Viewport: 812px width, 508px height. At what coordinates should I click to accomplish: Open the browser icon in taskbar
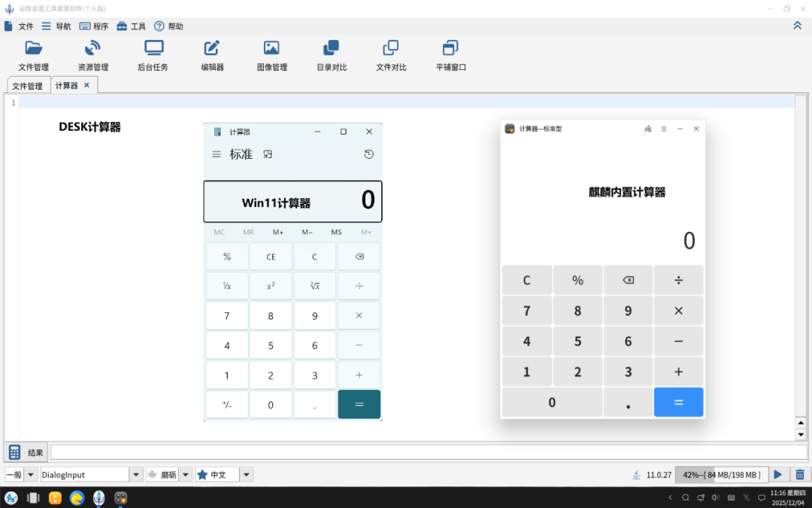pyautogui.click(x=77, y=498)
